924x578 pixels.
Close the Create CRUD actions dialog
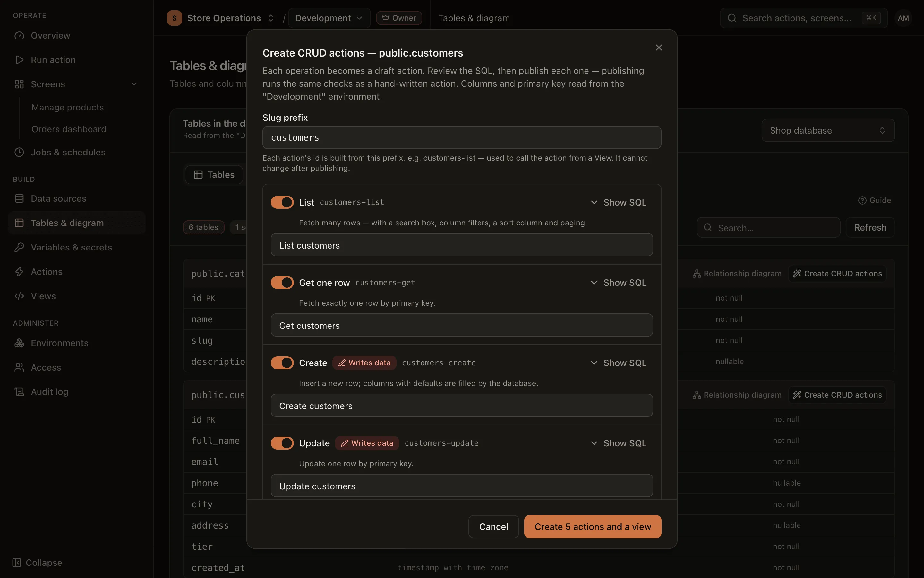tap(659, 48)
